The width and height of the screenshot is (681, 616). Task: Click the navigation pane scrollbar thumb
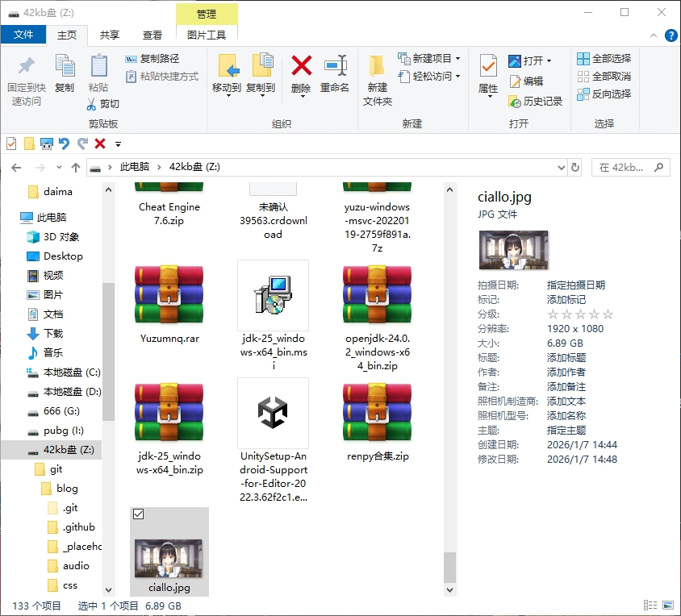(109, 352)
